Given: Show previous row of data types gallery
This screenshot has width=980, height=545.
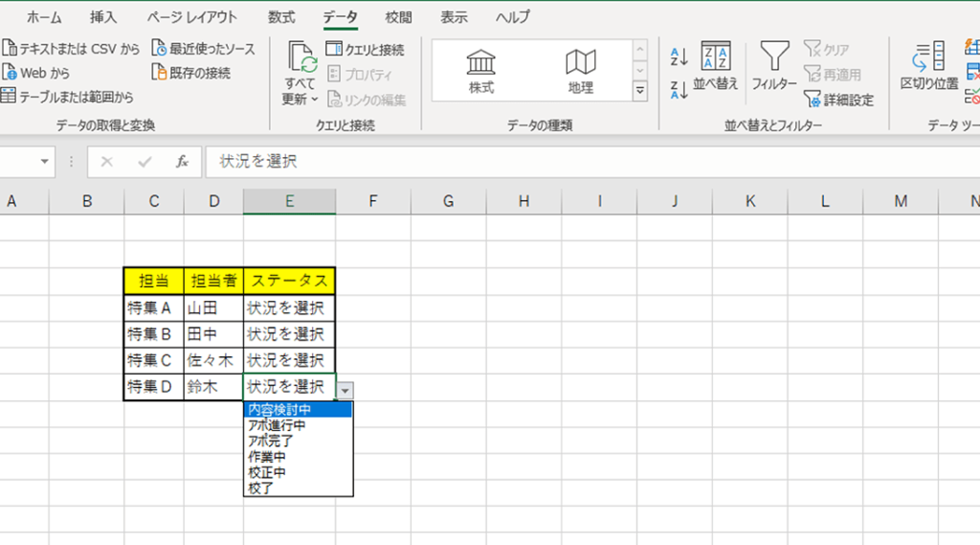Looking at the screenshot, I should [x=640, y=50].
